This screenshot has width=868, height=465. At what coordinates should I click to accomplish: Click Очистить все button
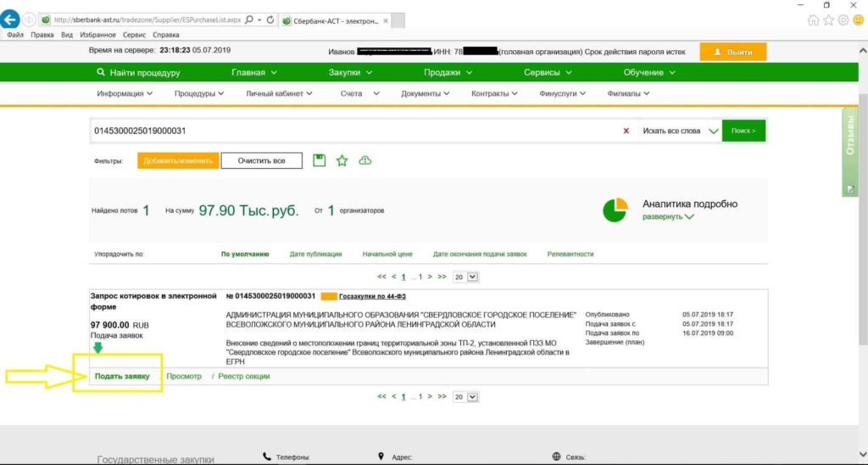coord(261,160)
